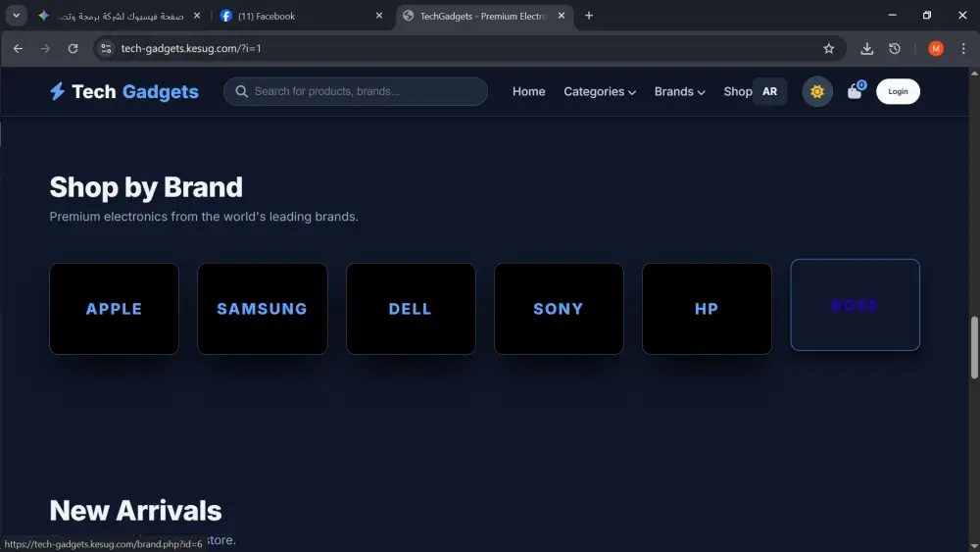Click the search magnifier icon

(241, 91)
